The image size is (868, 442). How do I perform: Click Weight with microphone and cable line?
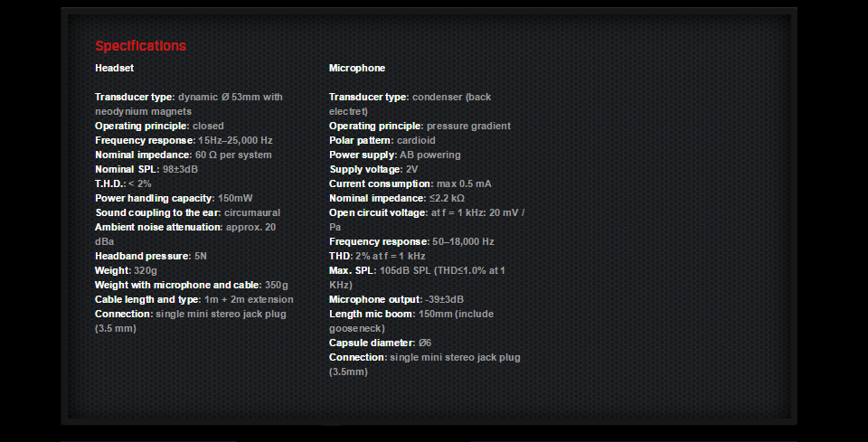pyautogui.click(x=192, y=285)
